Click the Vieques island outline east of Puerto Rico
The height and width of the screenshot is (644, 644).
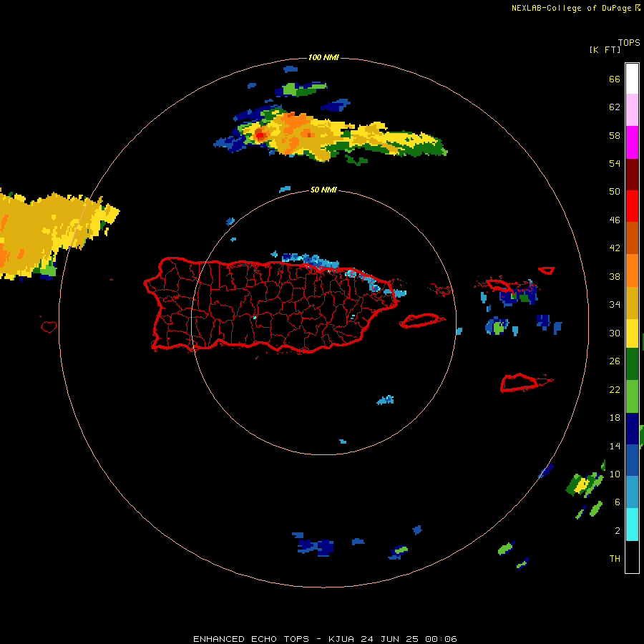click(420, 321)
